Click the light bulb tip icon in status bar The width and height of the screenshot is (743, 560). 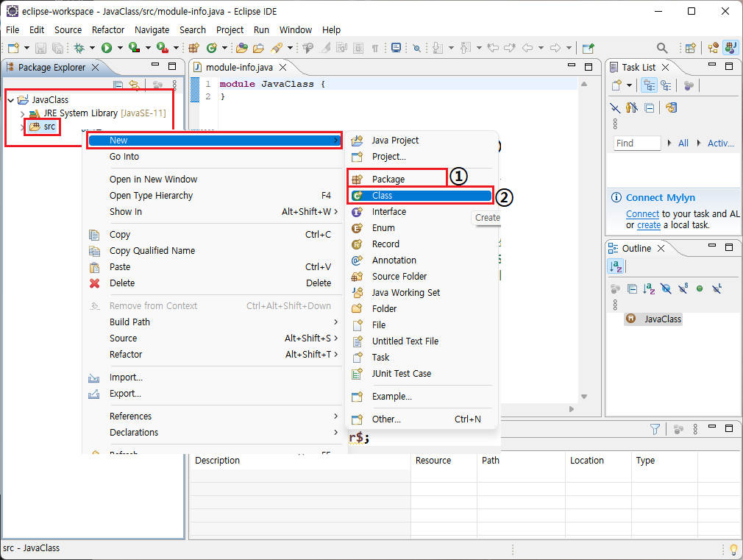pyautogui.click(x=733, y=550)
